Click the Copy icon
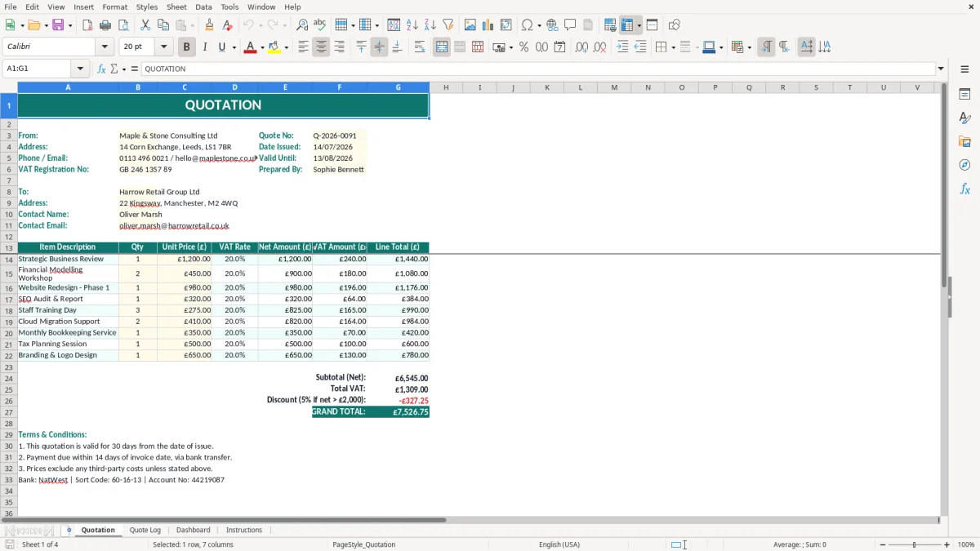The width and height of the screenshot is (980, 551). point(163,25)
